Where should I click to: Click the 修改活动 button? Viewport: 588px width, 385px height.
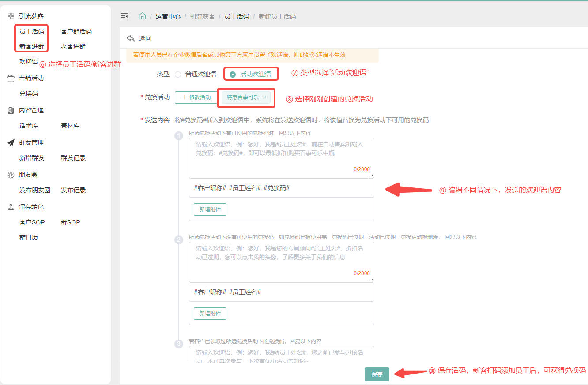click(196, 97)
